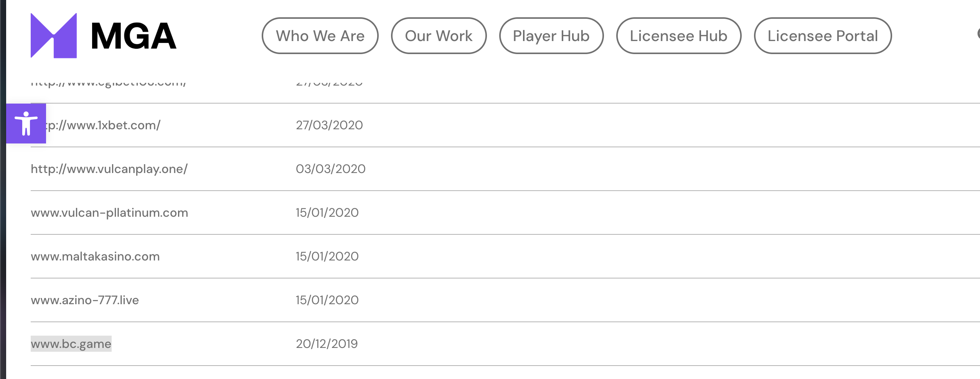Open the Our Work menu
This screenshot has height=379, width=980.
439,36
